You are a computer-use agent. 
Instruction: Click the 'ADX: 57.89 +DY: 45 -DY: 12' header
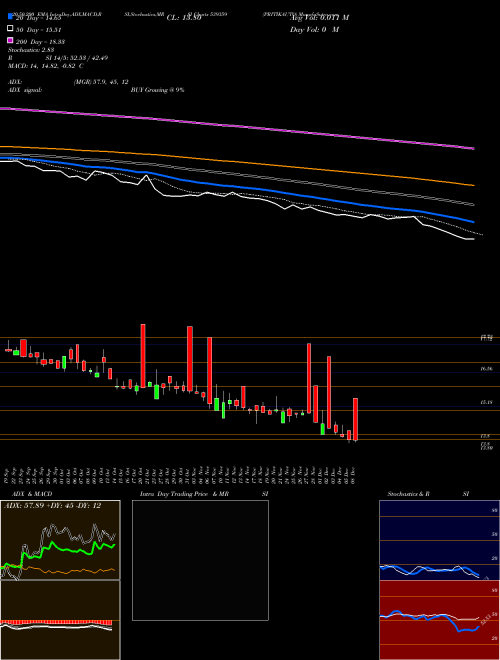click(x=52, y=506)
